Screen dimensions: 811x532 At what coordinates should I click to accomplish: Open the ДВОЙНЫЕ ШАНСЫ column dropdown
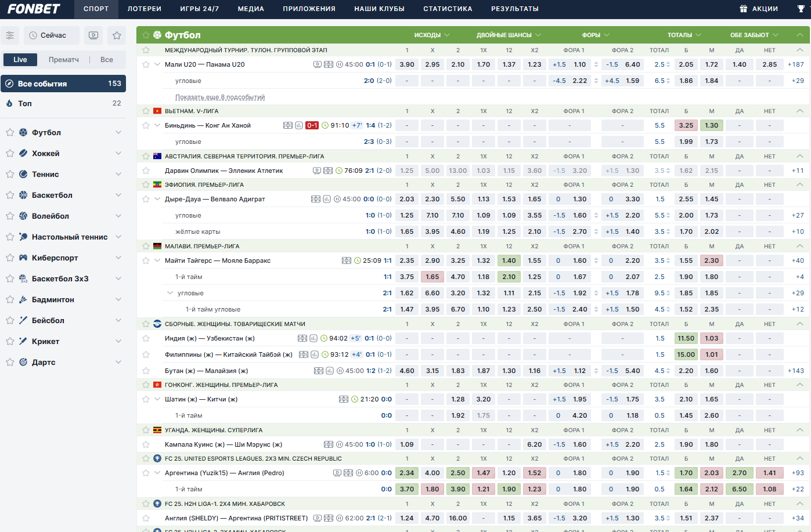click(509, 35)
